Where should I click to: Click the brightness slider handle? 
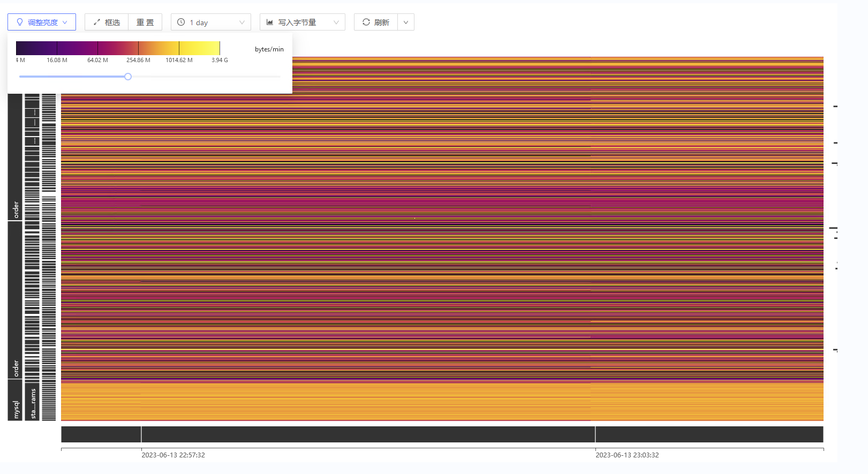[x=128, y=77]
